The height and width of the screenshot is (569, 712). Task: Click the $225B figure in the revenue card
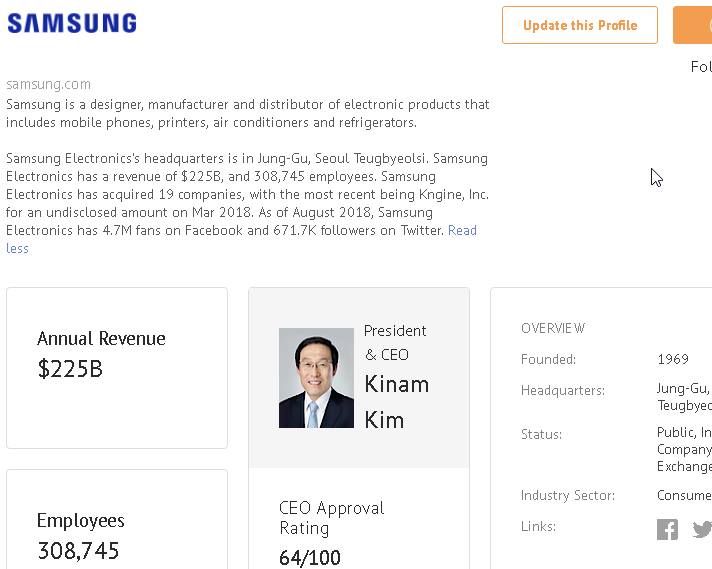pyautogui.click(x=70, y=369)
